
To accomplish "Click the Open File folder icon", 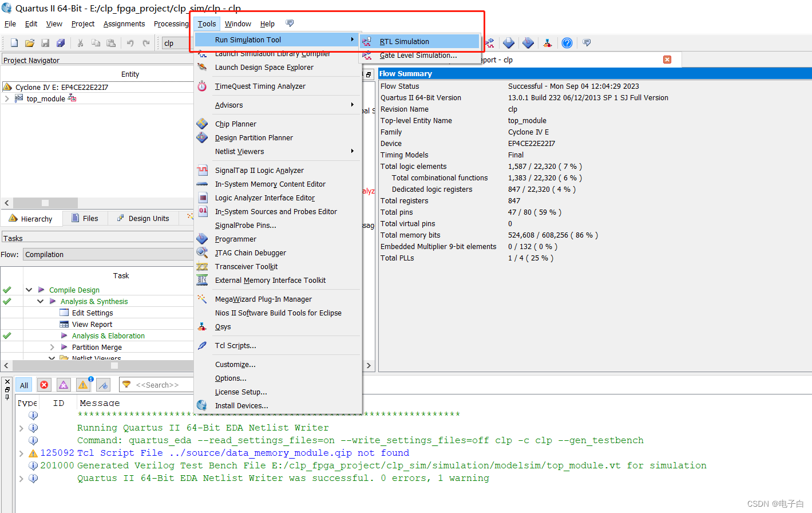I will point(30,43).
